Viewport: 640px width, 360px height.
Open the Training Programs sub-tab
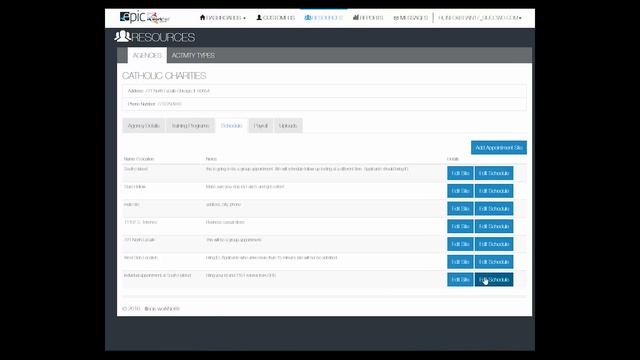[x=190, y=126]
